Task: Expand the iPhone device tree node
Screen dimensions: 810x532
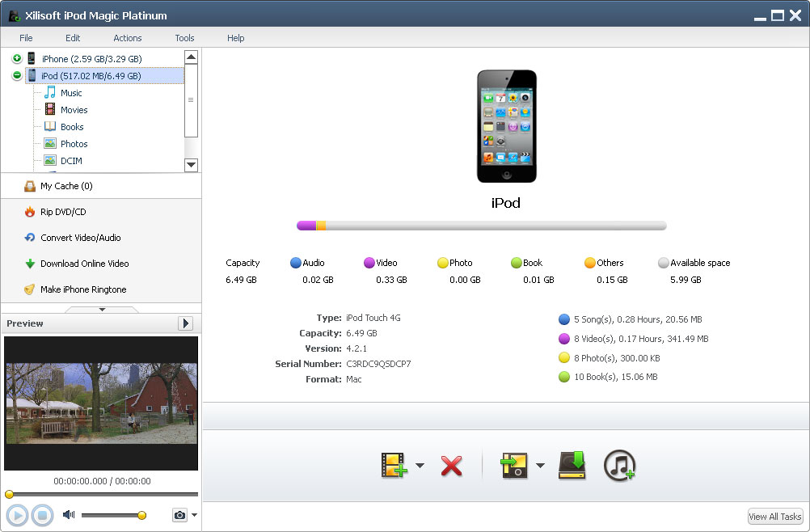Action: click(x=17, y=59)
